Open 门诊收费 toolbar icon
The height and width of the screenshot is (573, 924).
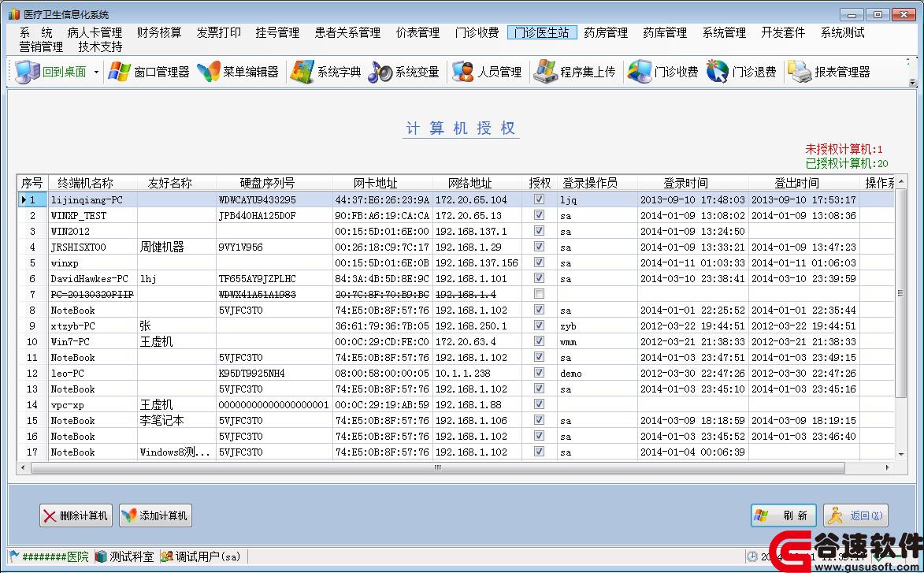(639, 72)
